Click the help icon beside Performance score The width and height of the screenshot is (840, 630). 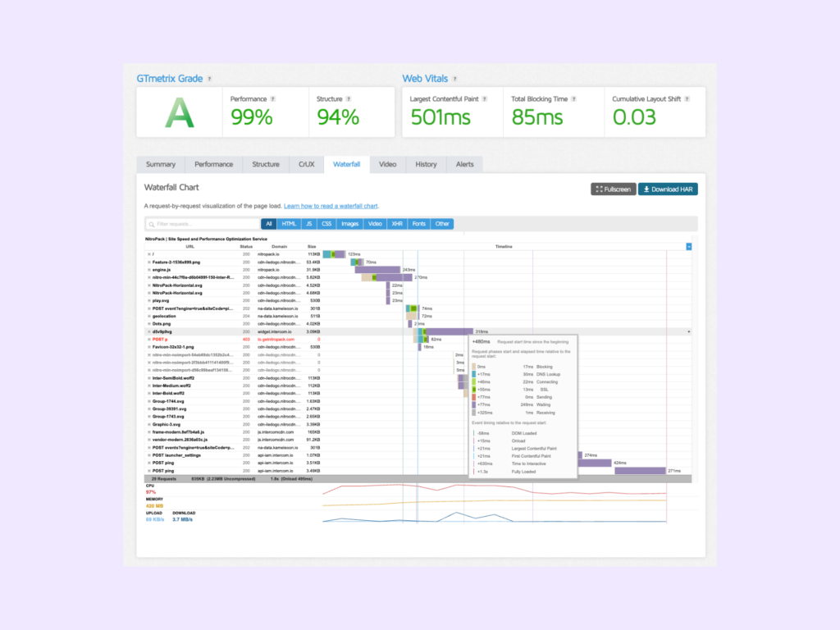(x=272, y=99)
